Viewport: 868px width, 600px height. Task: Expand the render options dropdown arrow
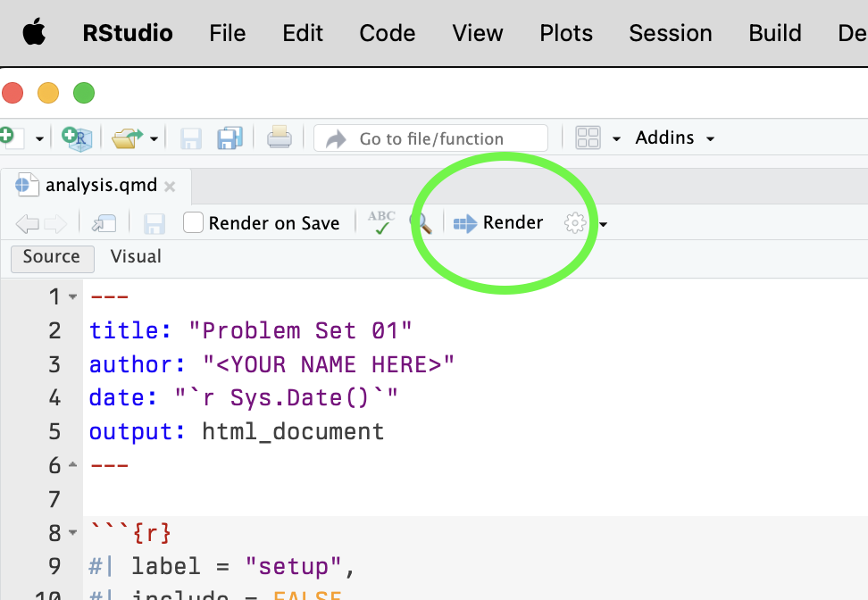604,224
